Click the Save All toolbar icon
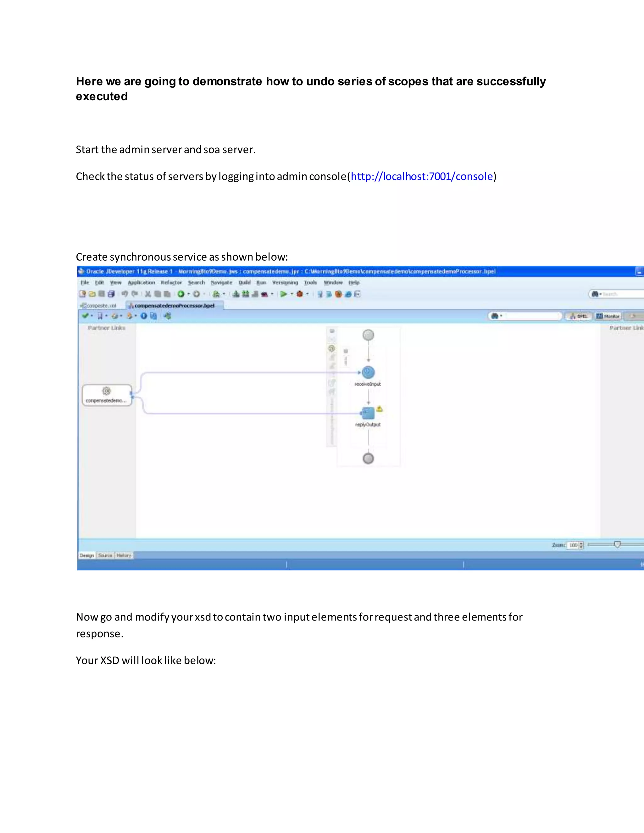This screenshot has height=833, width=644. (x=111, y=294)
